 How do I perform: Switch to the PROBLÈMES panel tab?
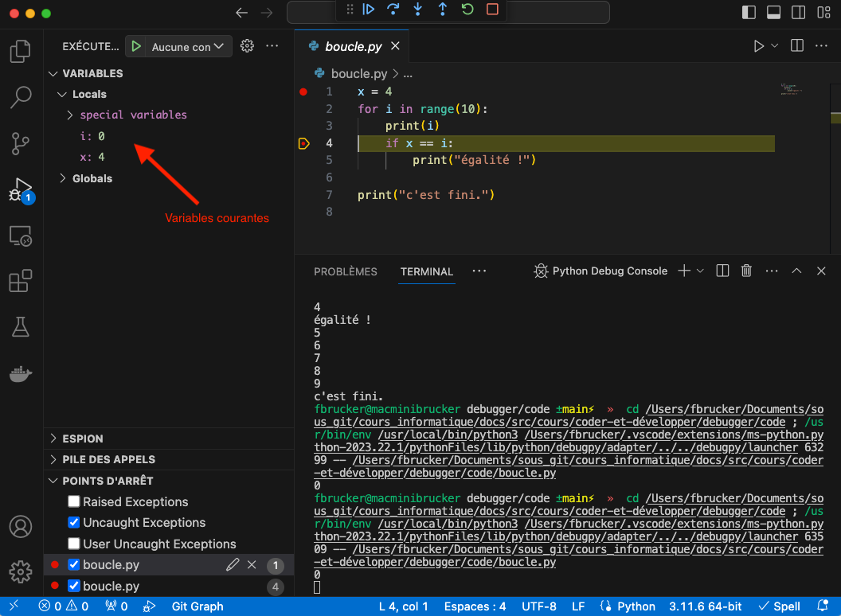point(345,271)
